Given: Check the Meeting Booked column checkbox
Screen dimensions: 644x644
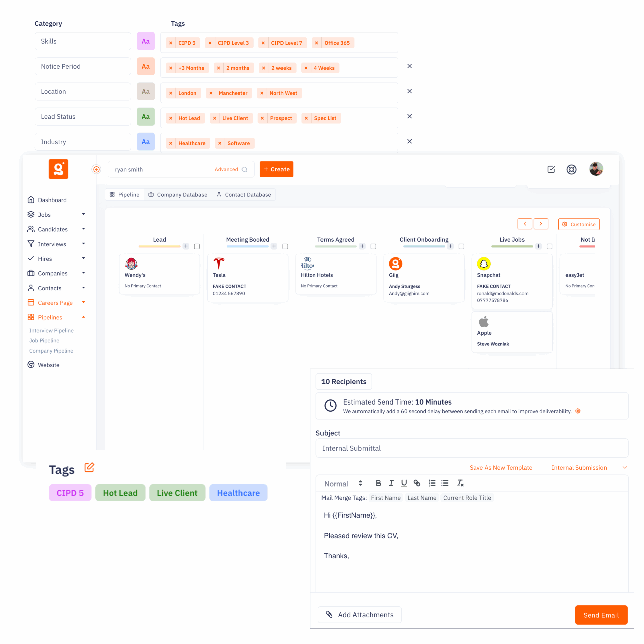Looking at the screenshot, I should pyautogui.click(x=285, y=246).
